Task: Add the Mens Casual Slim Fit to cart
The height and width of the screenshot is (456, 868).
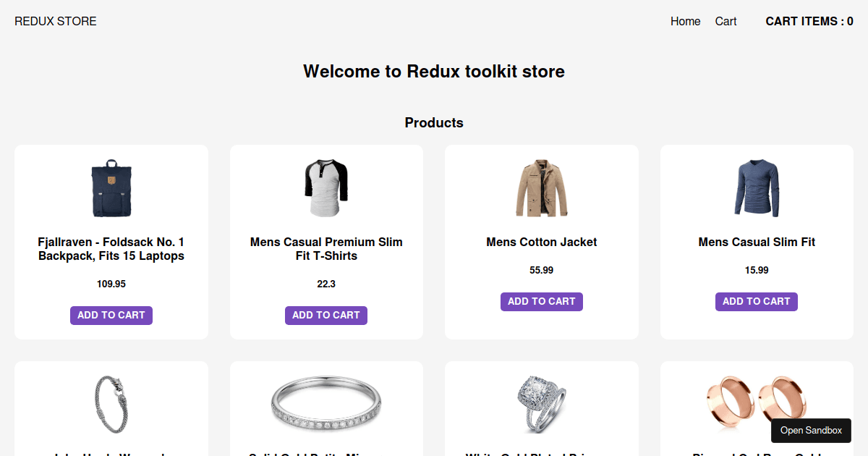Action: point(756,301)
